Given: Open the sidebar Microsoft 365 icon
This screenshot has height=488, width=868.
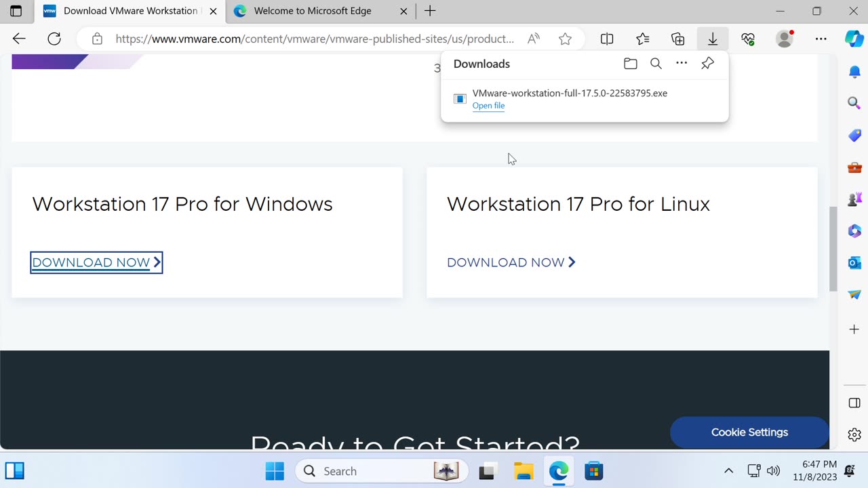Looking at the screenshot, I should coord(854,230).
